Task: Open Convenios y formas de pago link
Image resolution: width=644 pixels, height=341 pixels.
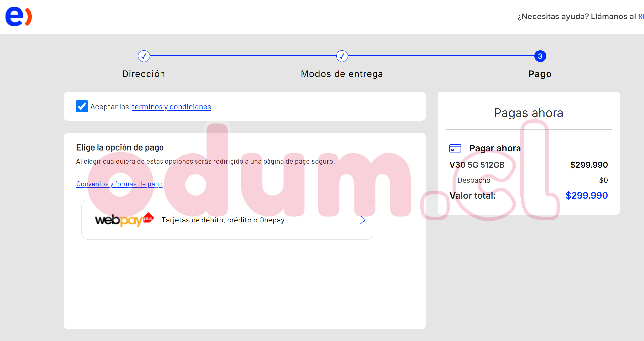Action: click(120, 184)
